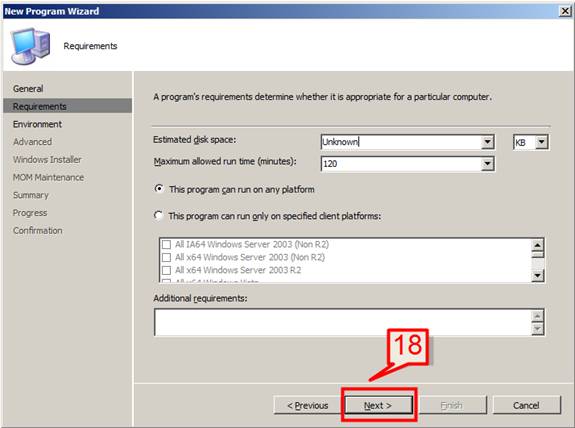The image size is (575, 428).
Task: Go to the General wizard page
Action: 28,89
